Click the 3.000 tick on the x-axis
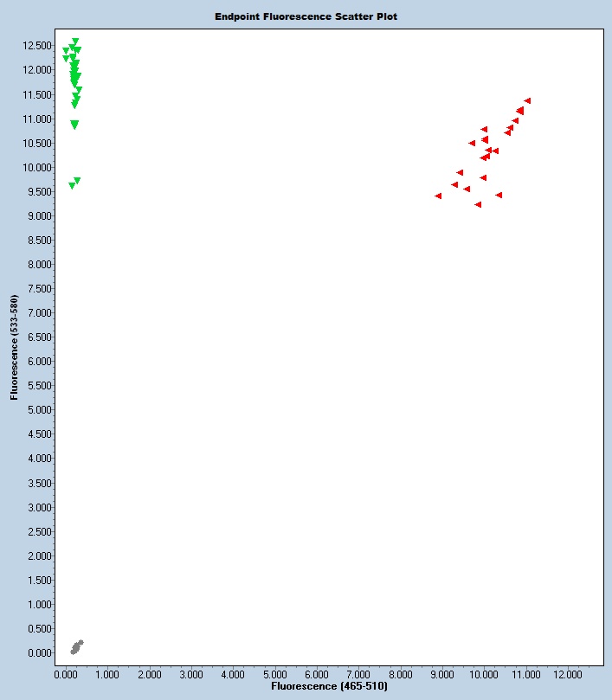The image size is (612, 700). (190, 672)
